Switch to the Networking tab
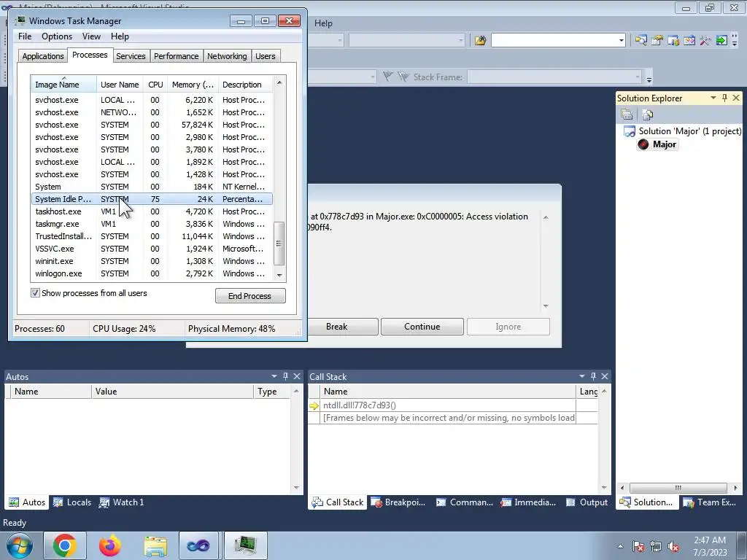747x560 pixels. pyautogui.click(x=227, y=56)
